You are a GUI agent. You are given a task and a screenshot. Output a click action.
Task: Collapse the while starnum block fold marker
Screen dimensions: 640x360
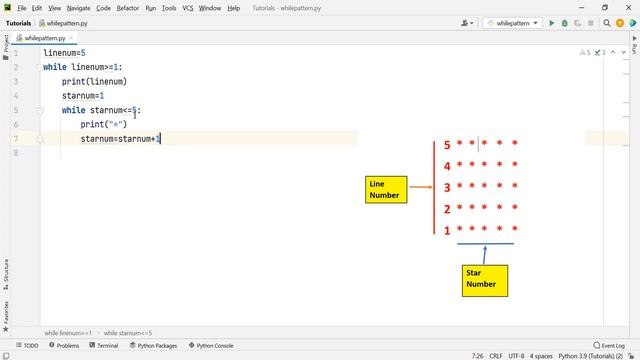pos(40,110)
